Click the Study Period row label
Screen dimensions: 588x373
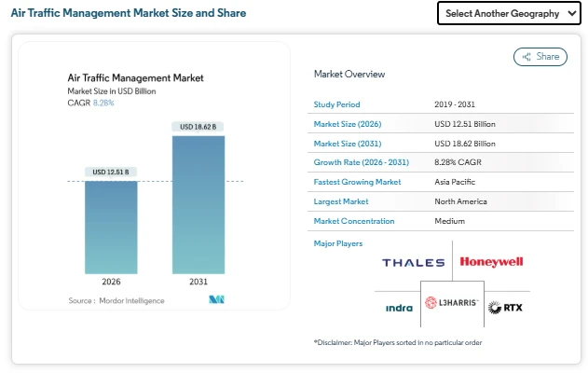337,104
